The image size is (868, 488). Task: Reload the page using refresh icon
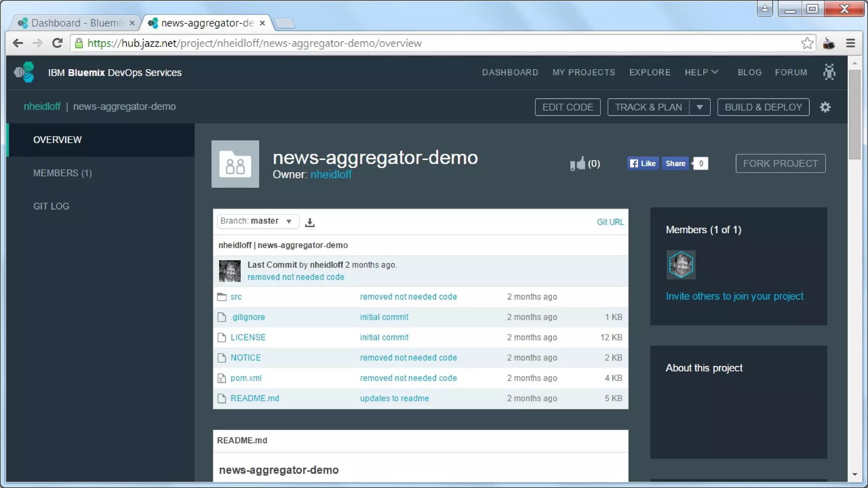[x=57, y=43]
